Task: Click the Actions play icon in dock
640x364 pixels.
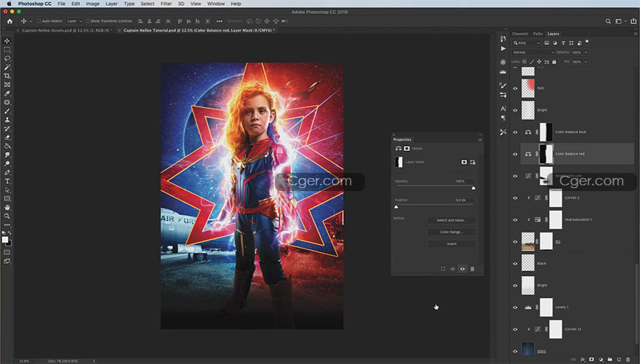Action: (x=503, y=49)
